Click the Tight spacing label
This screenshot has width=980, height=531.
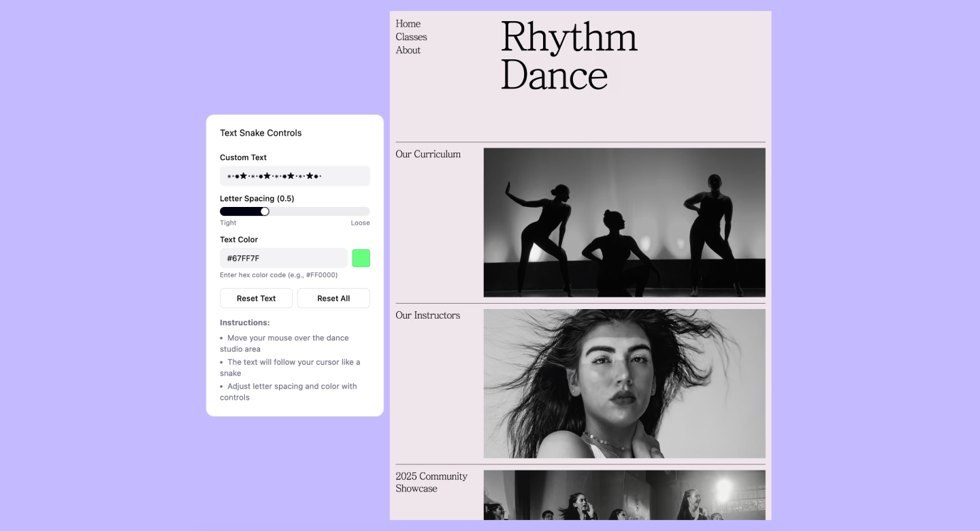click(x=228, y=223)
